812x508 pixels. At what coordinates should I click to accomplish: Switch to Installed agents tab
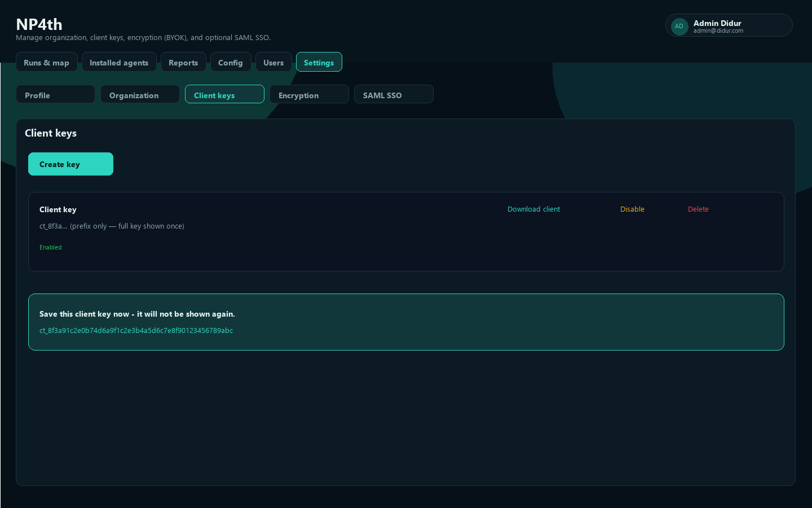tap(119, 62)
